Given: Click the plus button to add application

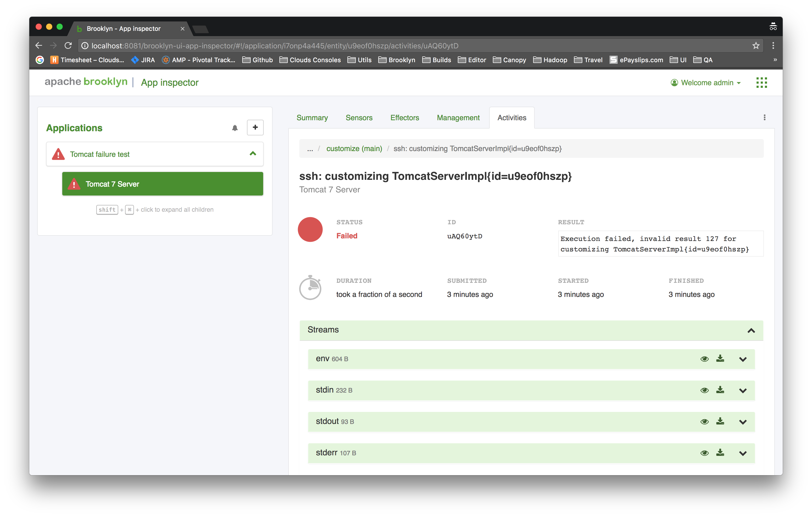Looking at the screenshot, I should click(x=255, y=127).
